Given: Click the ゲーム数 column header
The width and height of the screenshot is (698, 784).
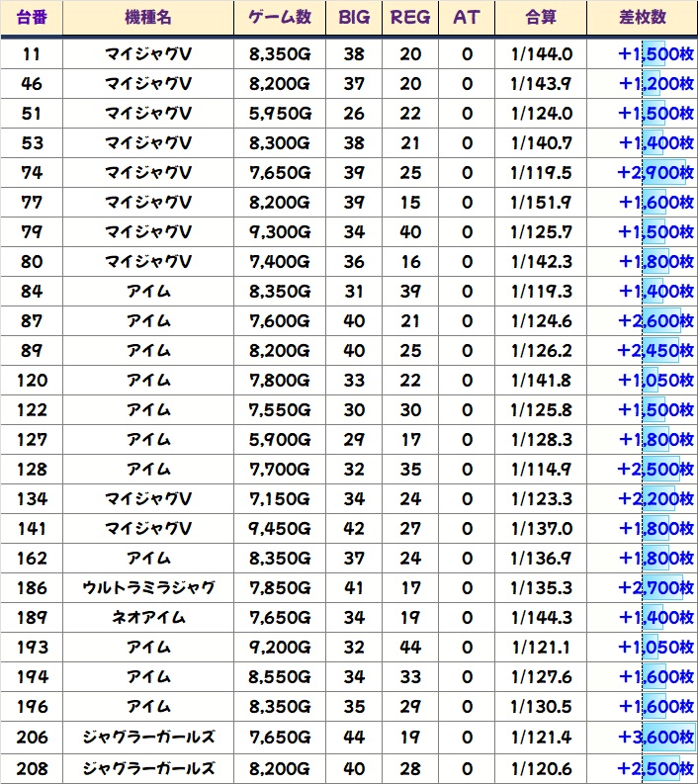Looking at the screenshot, I should [280, 18].
